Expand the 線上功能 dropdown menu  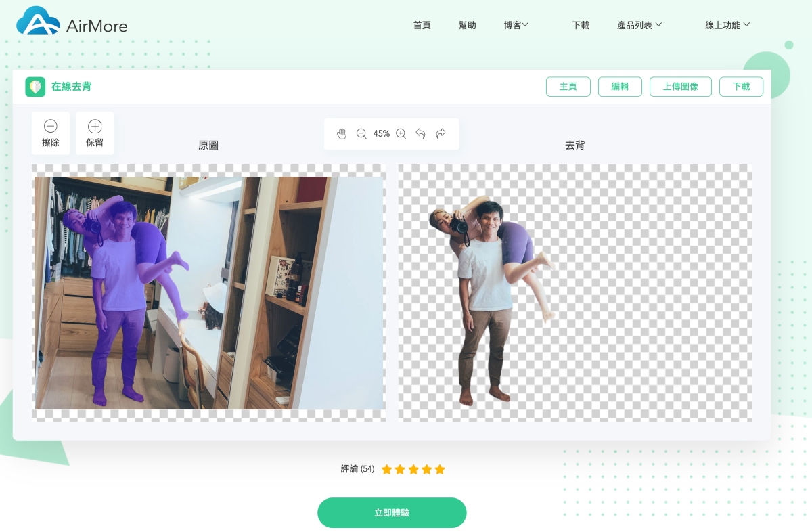pos(727,25)
